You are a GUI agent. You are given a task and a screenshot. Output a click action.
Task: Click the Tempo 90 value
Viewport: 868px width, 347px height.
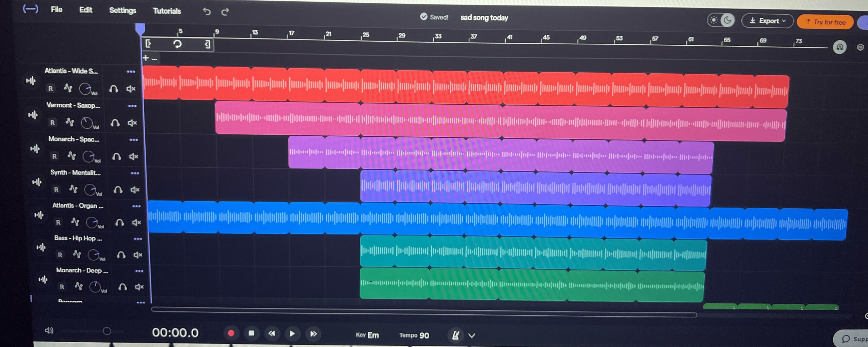(x=424, y=335)
